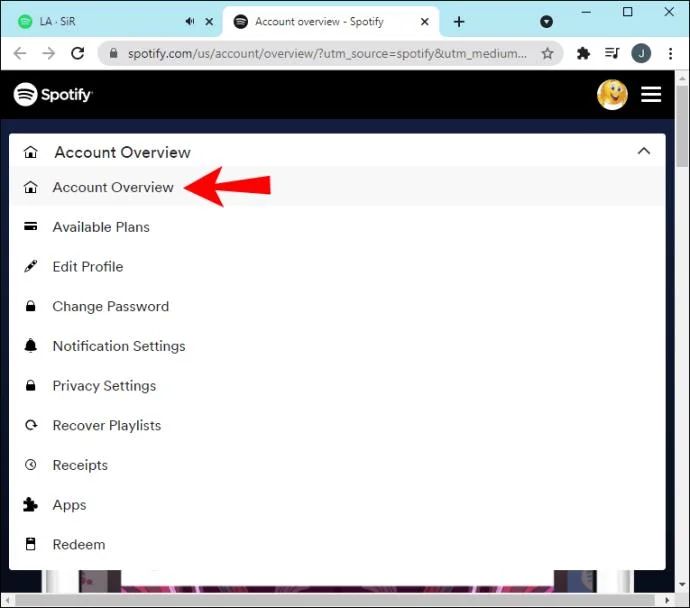The height and width of the screenshot is (608, 690).
Task: Click the scroll-right arrow on horizontal scrollbar
Action: tap(667, 600)
